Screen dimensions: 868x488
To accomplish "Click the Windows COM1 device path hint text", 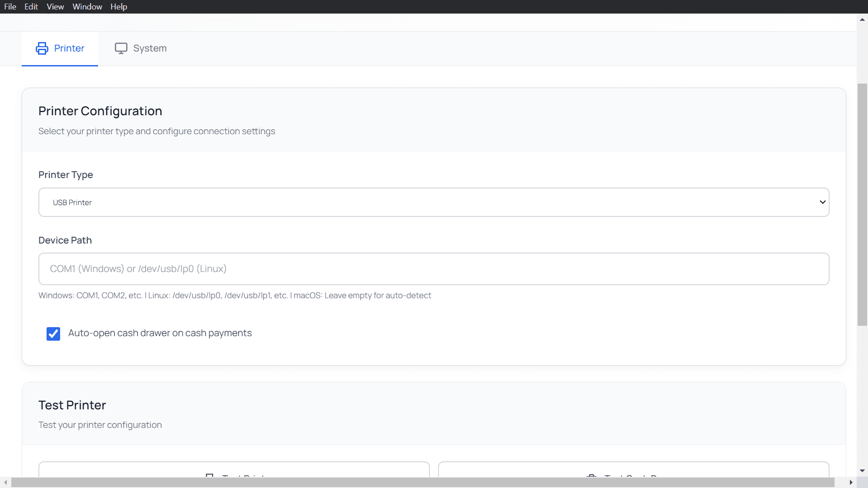I will [235, 296].
